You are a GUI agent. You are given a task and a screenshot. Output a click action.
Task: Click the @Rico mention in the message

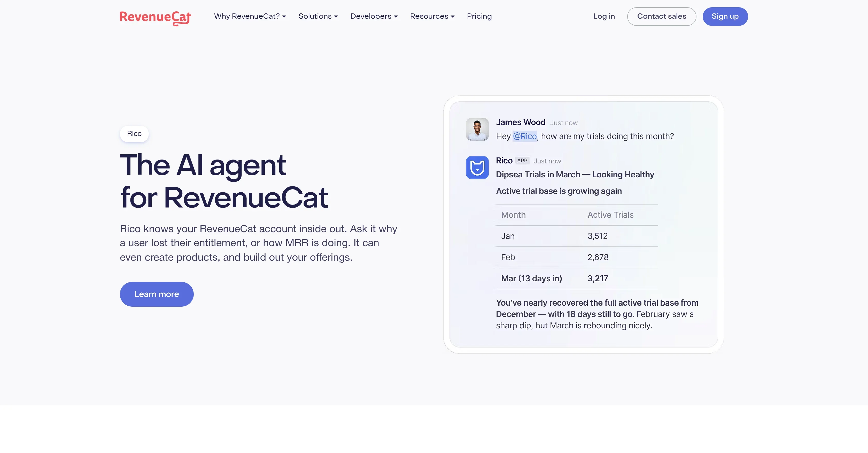pyautogui.click(x=525, y=136)
